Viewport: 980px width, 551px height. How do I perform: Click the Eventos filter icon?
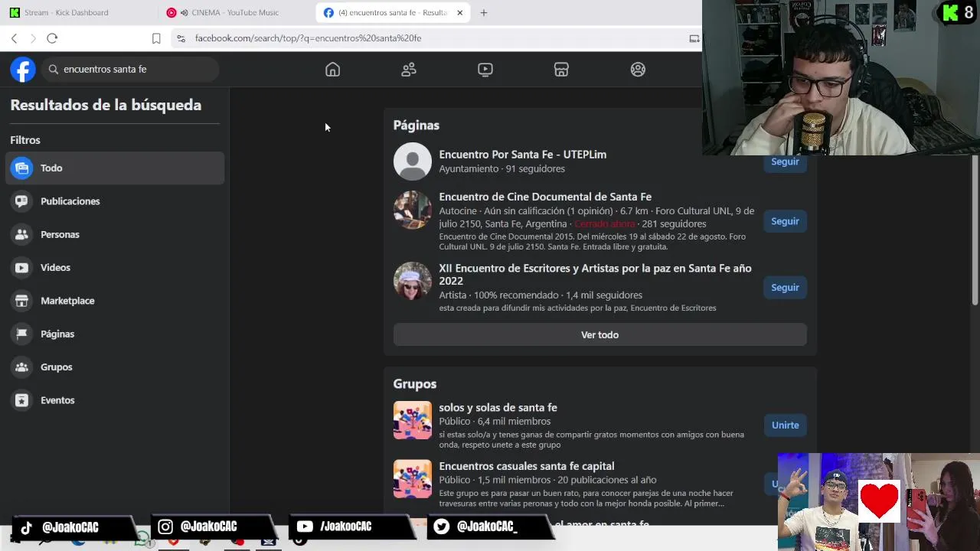pyautogui.click(x=21, y=400)
